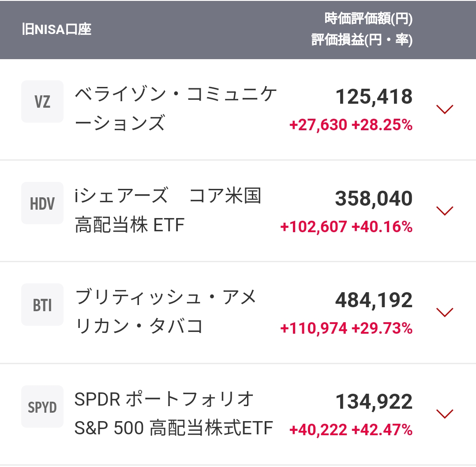The image size is (476, 467).
Task: Open iシェアーズ コア米国高配当株 ETF name
Action: click(168, 210)
